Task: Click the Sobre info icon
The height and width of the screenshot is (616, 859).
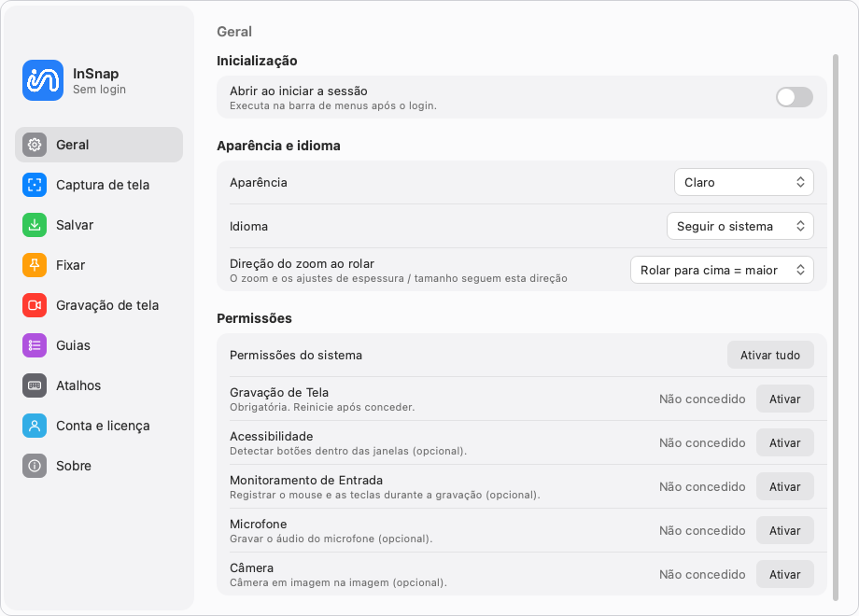Action: 35,466
